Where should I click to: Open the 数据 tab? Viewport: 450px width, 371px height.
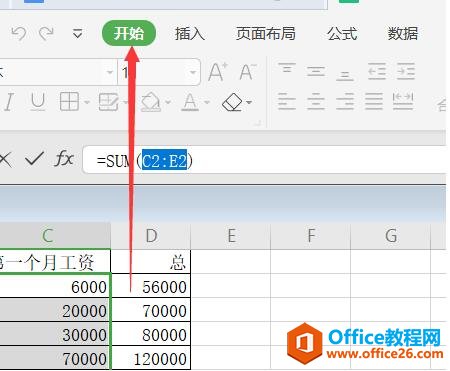click(x=403, y=34)
